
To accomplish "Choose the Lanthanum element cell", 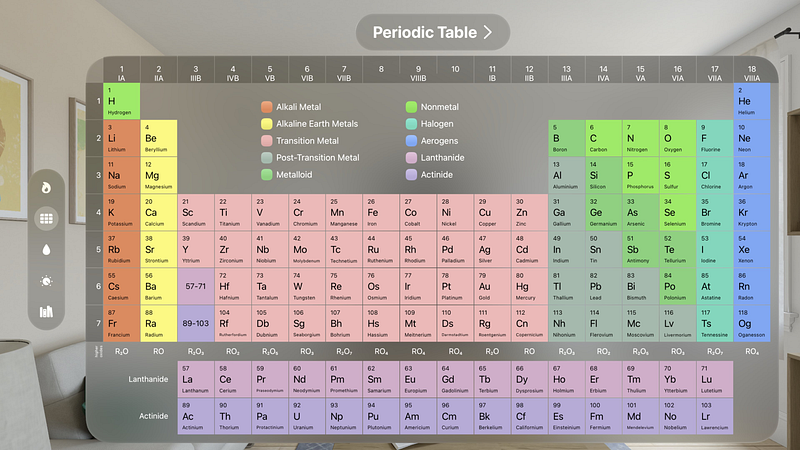I will [196, 379].
